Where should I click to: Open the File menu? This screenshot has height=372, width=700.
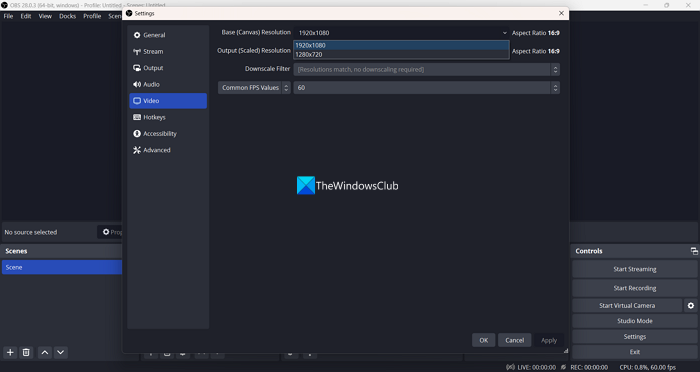8,16
